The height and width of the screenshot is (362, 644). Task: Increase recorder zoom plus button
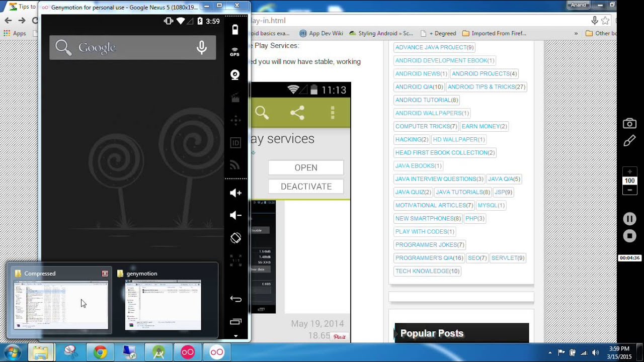pyautogui.click(x=629, y=172)
